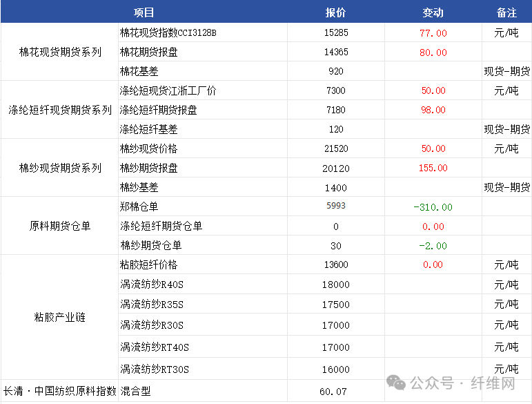Select the price value 15285
Viewport: 532px width, 404px height.
336,32
